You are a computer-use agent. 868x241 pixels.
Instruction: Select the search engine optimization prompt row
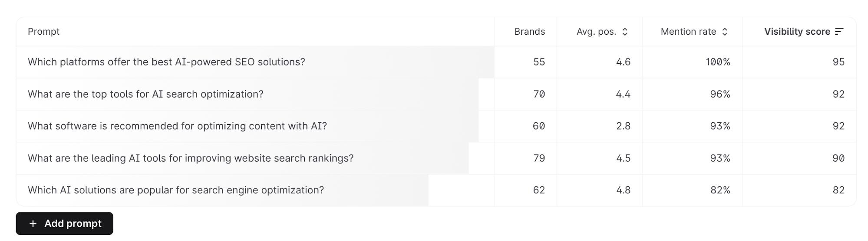tap(176, 190)
